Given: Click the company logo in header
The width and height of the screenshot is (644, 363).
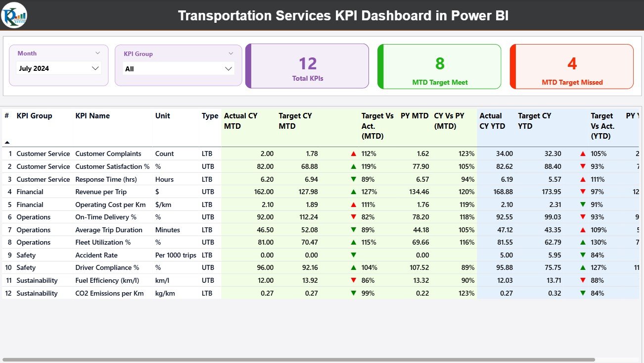Looking at the screenshot, I should pos(14,15).
